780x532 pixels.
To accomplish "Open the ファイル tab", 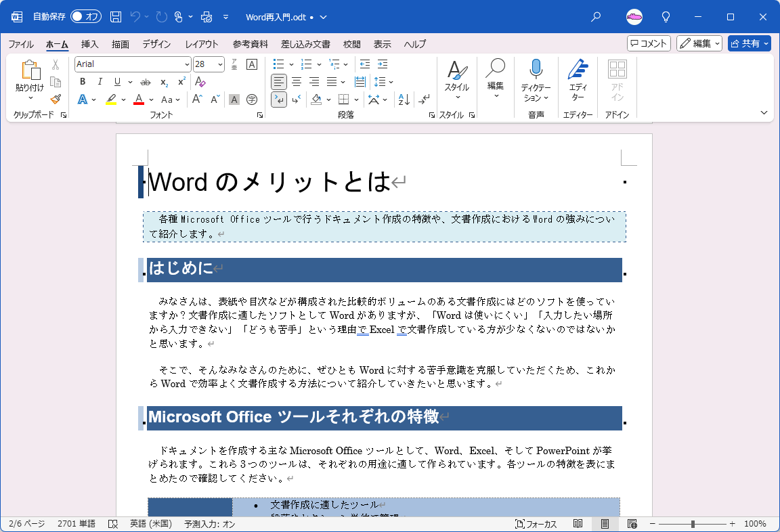I will [x=22, y=44].
